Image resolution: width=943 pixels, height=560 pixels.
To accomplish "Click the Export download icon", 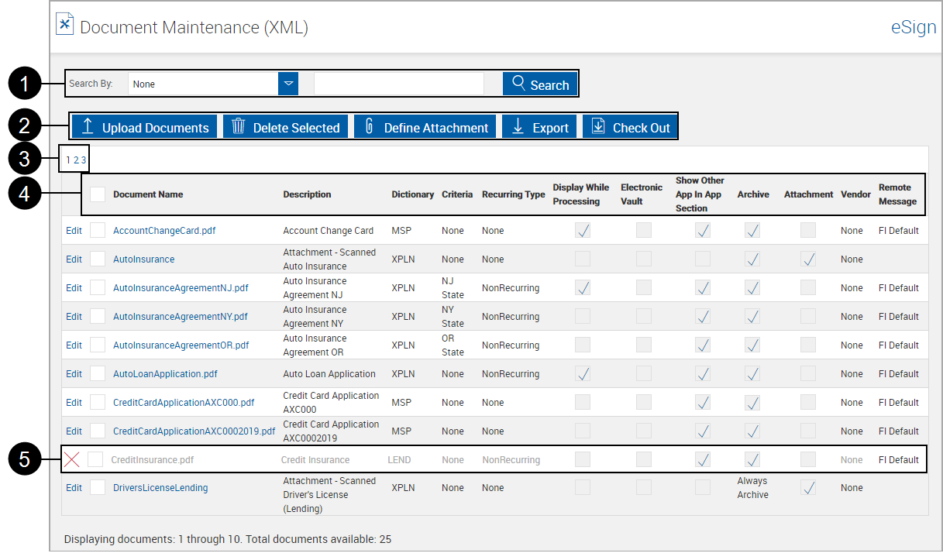I will click(519, 126).
